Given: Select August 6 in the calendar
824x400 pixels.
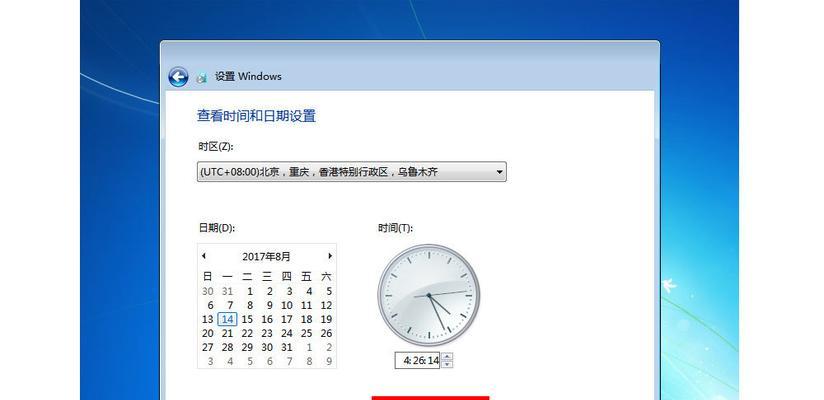Looking at the screenshot, I should [x=210, y=305].
